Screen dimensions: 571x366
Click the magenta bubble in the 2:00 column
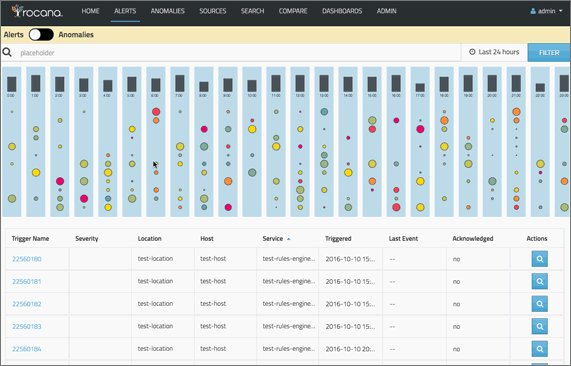(60, 181)
